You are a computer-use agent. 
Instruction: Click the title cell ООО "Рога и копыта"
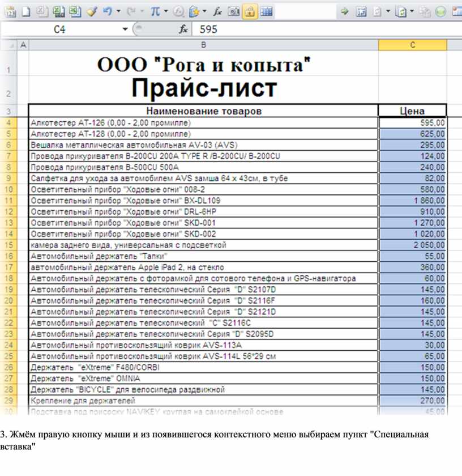coord(204,64)
